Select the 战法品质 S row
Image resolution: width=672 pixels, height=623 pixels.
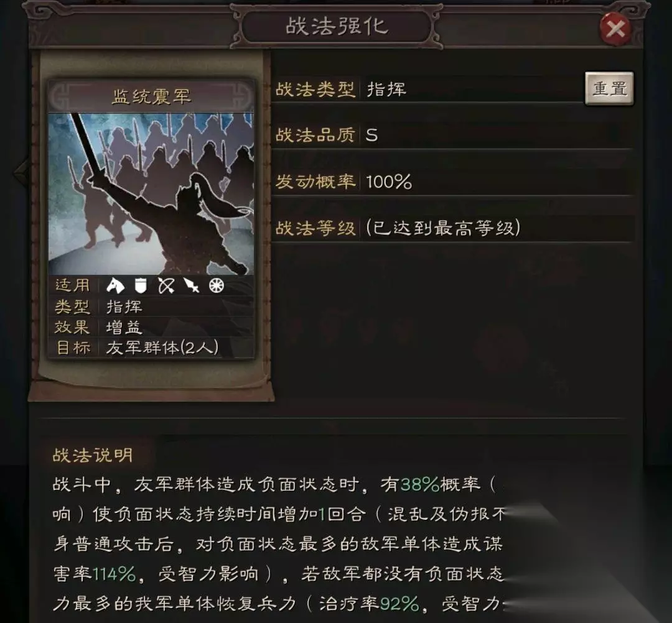(452, 136)
